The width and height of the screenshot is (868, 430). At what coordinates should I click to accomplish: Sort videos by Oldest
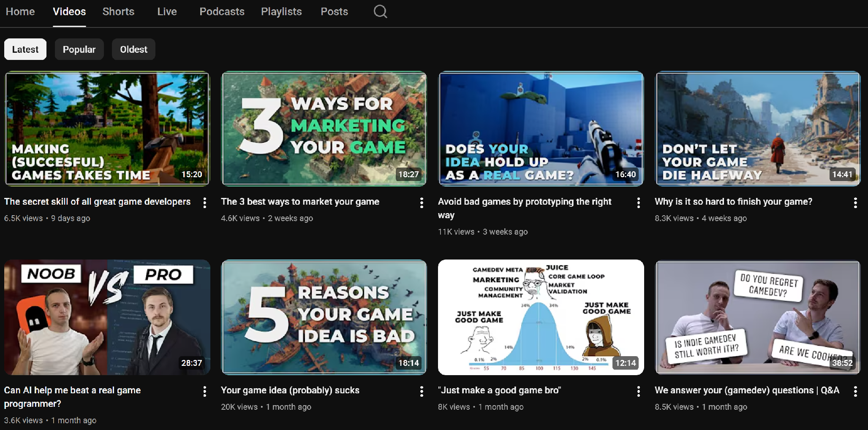tap(133, 49)
